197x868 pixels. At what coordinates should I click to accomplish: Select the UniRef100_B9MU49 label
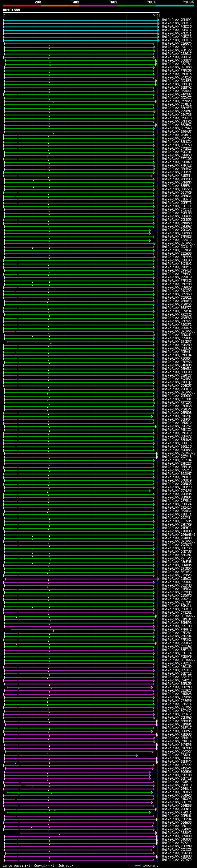pyautogui.click(x=177, y=162)
